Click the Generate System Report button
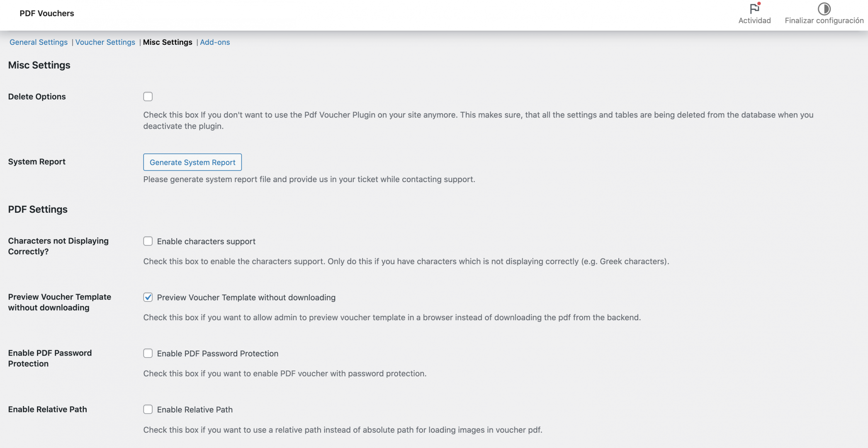Viewport: 868px width, 448px height. coord(192,162)
